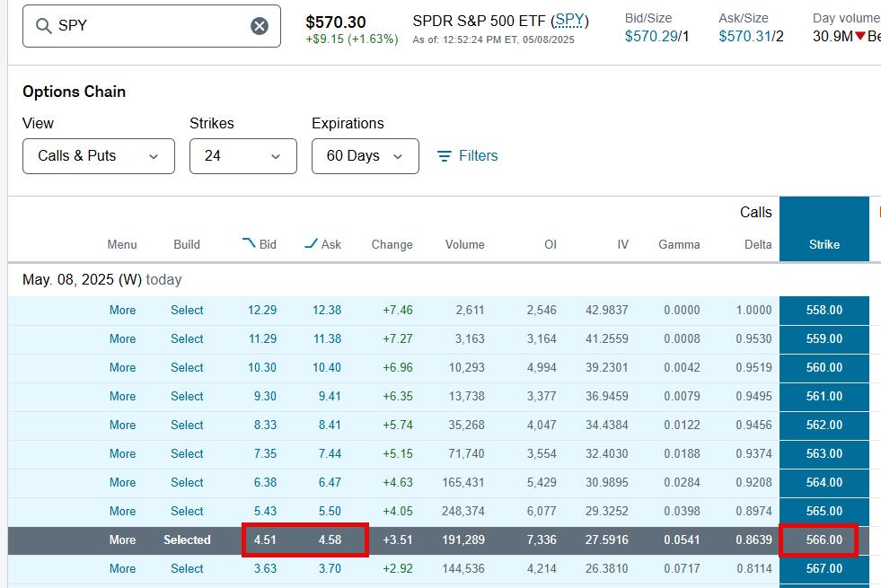The width and height of the screenshot is (881, 588).
Task: Click the Strike column header
Action: [x=824, y=244]
